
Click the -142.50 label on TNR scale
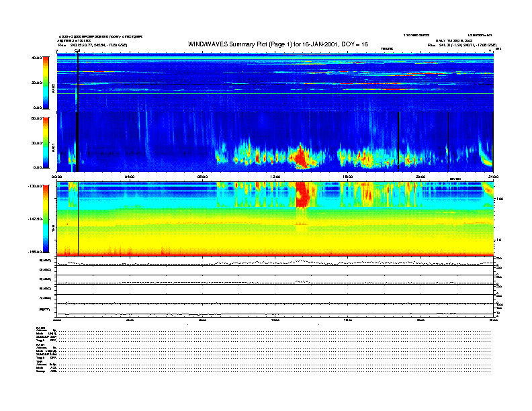(x=35, y=219)
